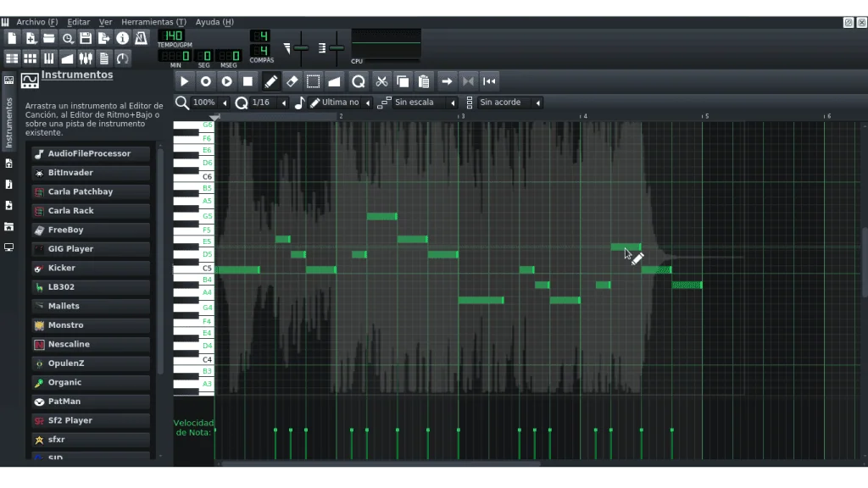Toggle the metronome
Viewport: 868px width, 488px height.
[x=142, y=38]
